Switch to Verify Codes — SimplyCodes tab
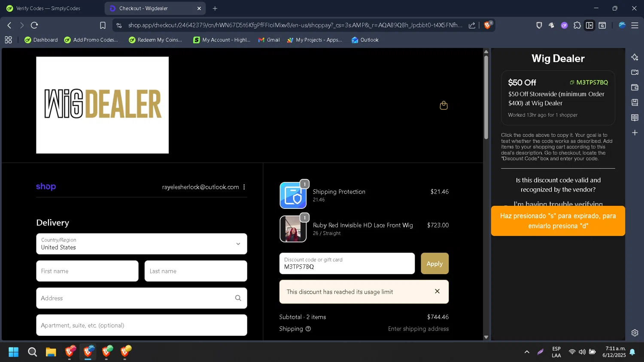The height and width of the screenshot is (362, 644). tap(48, 8)
